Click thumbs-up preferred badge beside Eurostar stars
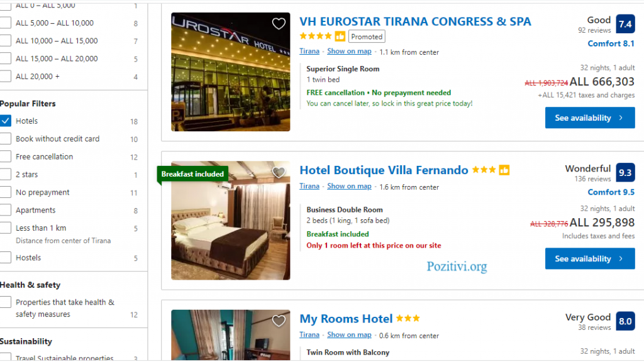Screen dimensions: 644x362 click(340, 36)
